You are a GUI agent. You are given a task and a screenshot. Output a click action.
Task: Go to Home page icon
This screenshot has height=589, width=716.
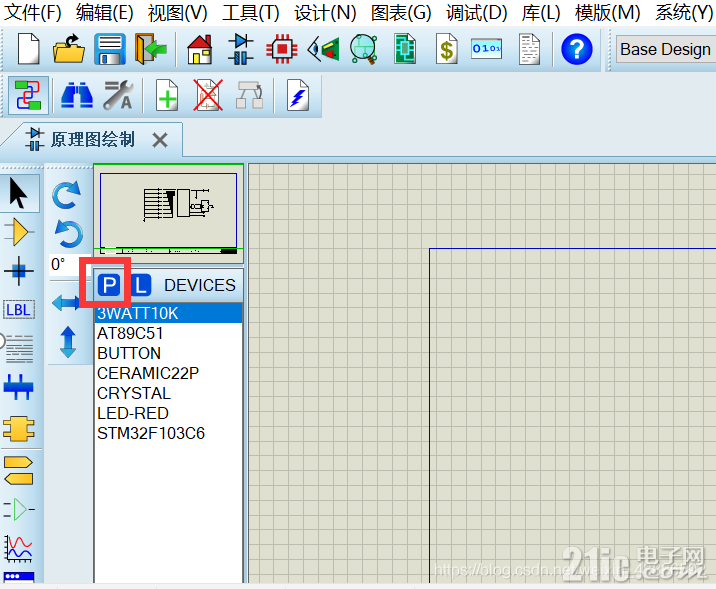200,49
